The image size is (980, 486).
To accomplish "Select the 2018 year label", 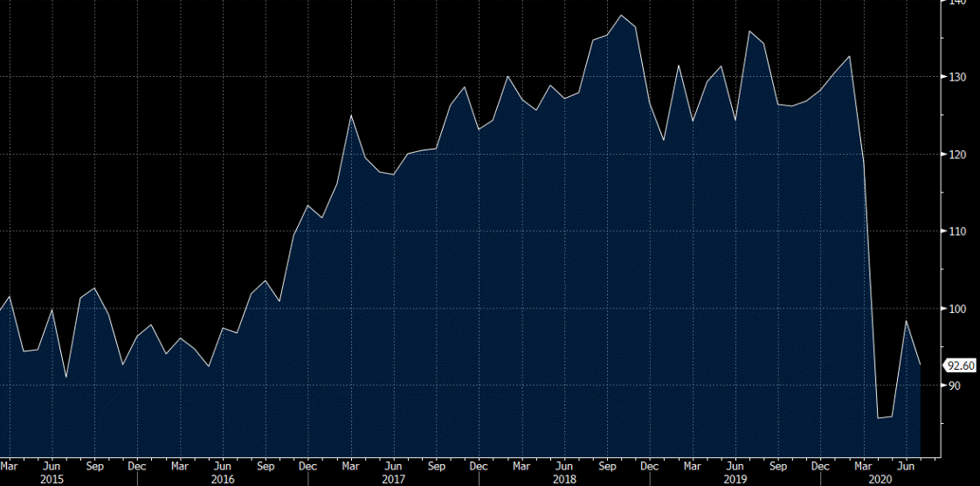I will pos(564,479).
